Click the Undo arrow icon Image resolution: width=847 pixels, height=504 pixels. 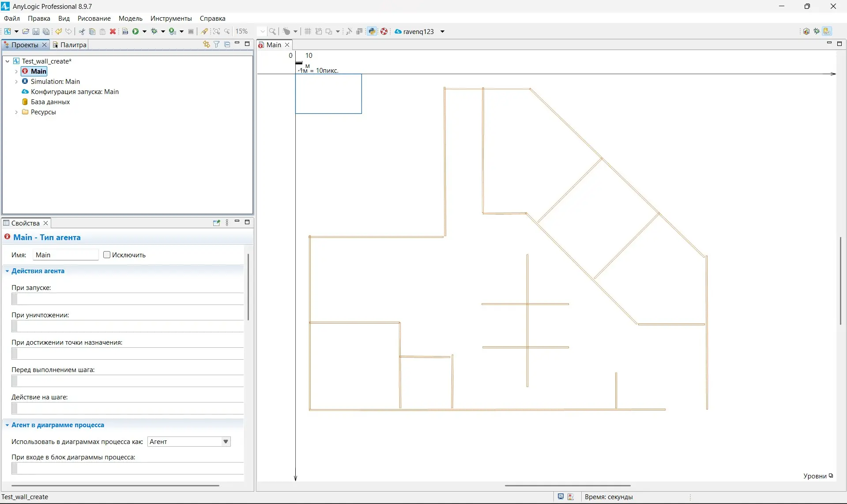[58, 31]
